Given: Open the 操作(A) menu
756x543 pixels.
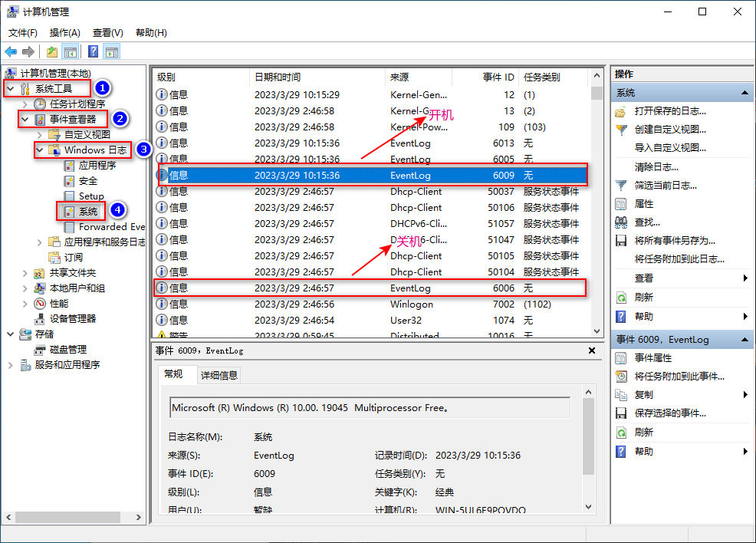Looking at the screenshot, I should point(65,33).
